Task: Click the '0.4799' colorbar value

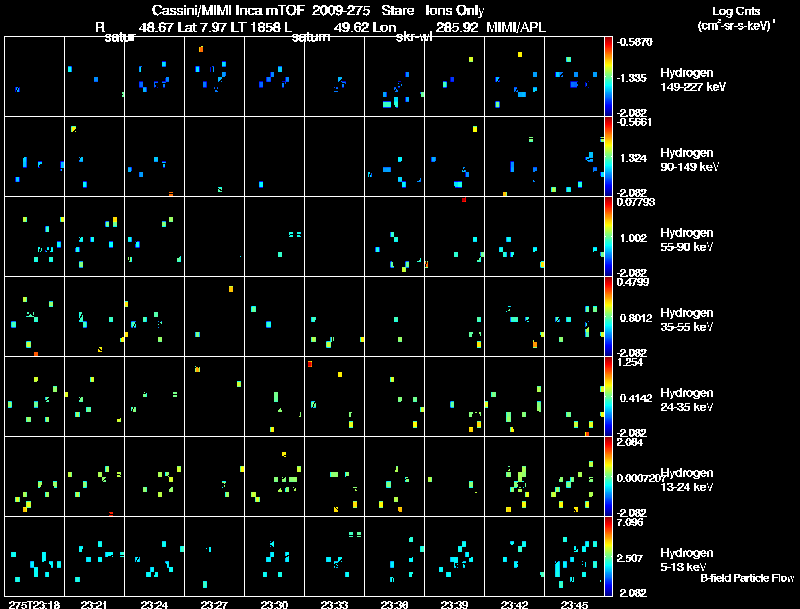Action: [x=633, y=282]
